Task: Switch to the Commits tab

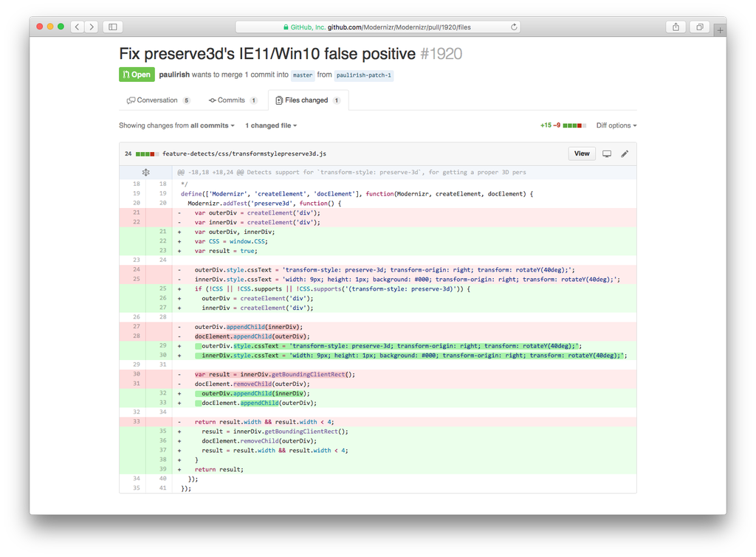Action: pos(233,100)
